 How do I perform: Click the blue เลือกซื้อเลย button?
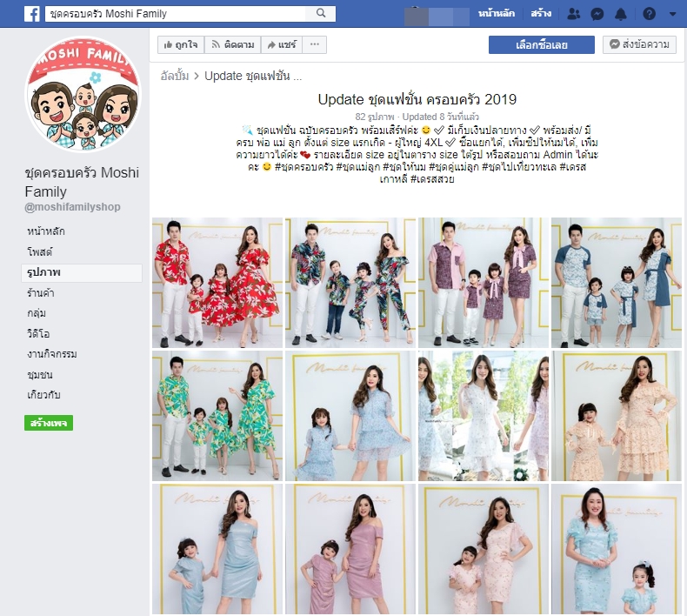(x=541, y=44)
